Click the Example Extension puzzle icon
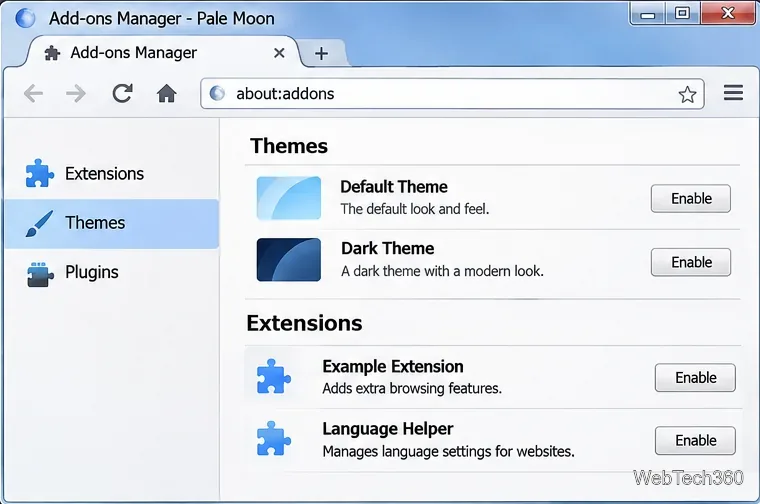The height and width of the screenshot is (504, 760). 273,376
